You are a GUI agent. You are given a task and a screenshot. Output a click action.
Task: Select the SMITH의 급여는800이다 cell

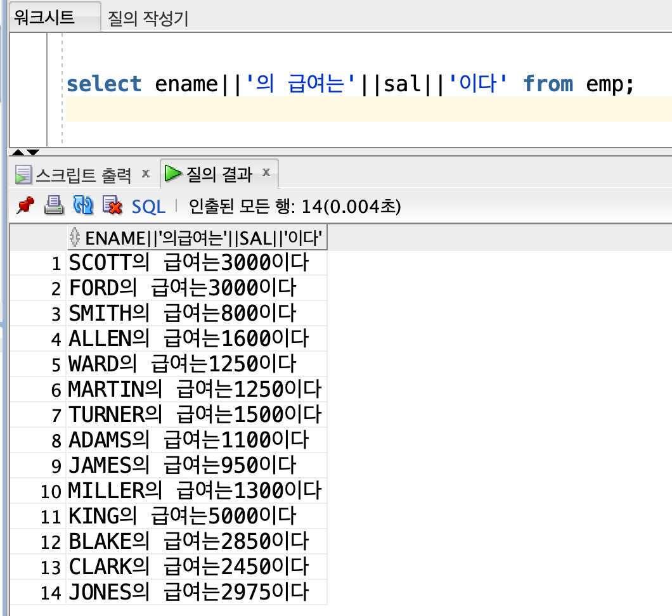(197, 313)
